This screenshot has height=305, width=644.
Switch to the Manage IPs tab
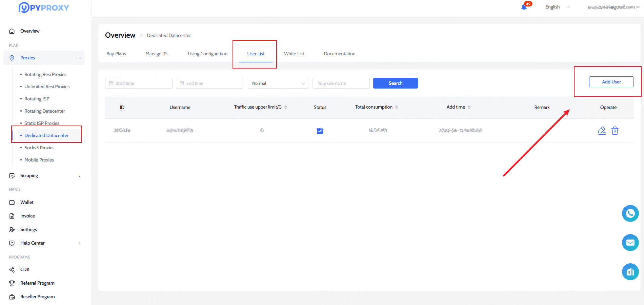tap(157, 54)
